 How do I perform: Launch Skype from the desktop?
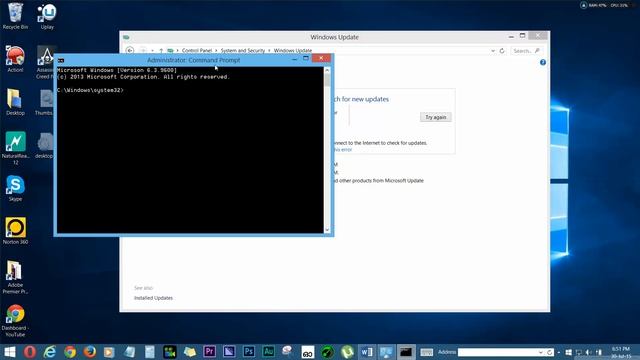pos(16,189)
